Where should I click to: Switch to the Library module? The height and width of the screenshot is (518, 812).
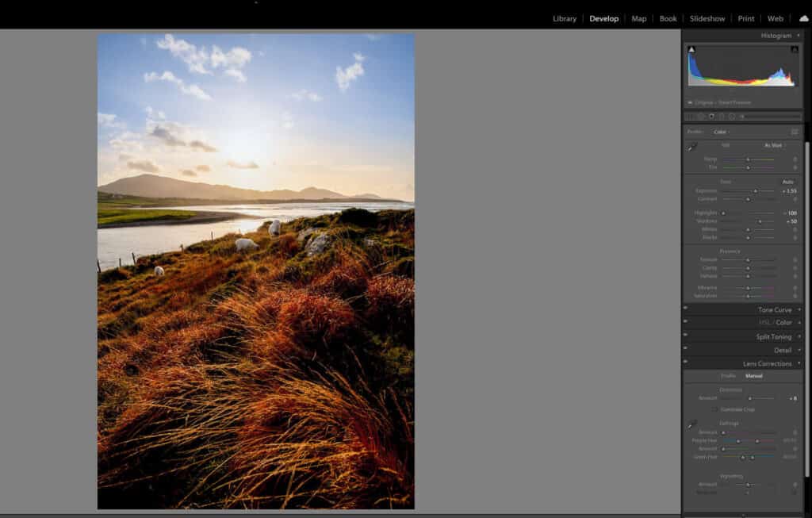(564, 18)
